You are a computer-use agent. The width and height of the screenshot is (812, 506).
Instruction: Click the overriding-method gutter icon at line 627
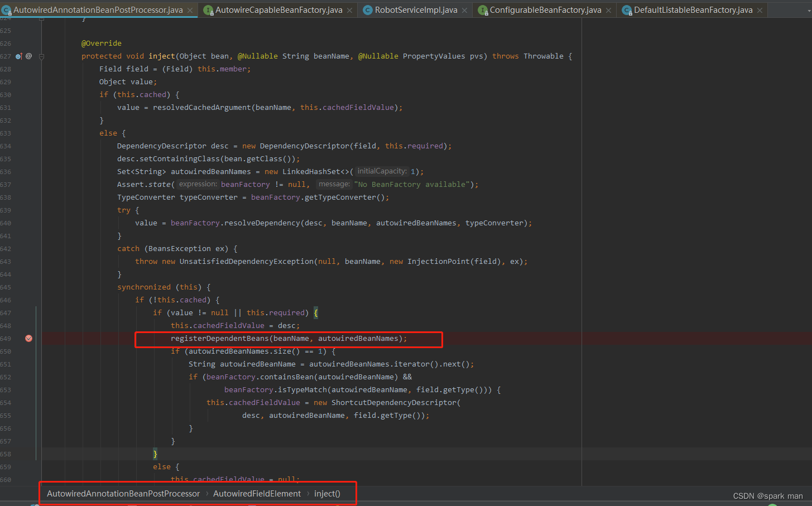click(19, 56)
